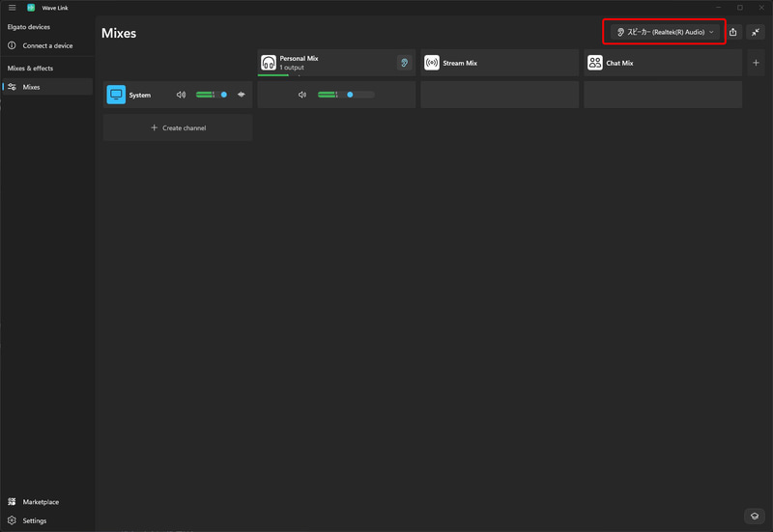The width and height of the screenshot is (773, 532).
Task: Open the speaker Realtek Audio output dropdown
Action: [x=665, y=32]
